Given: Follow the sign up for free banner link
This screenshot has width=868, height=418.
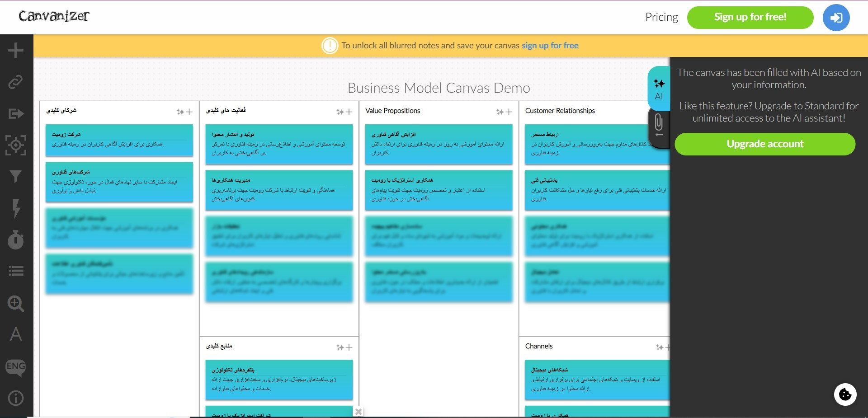Looking at the screenshot, I should (x=550, y=46).
